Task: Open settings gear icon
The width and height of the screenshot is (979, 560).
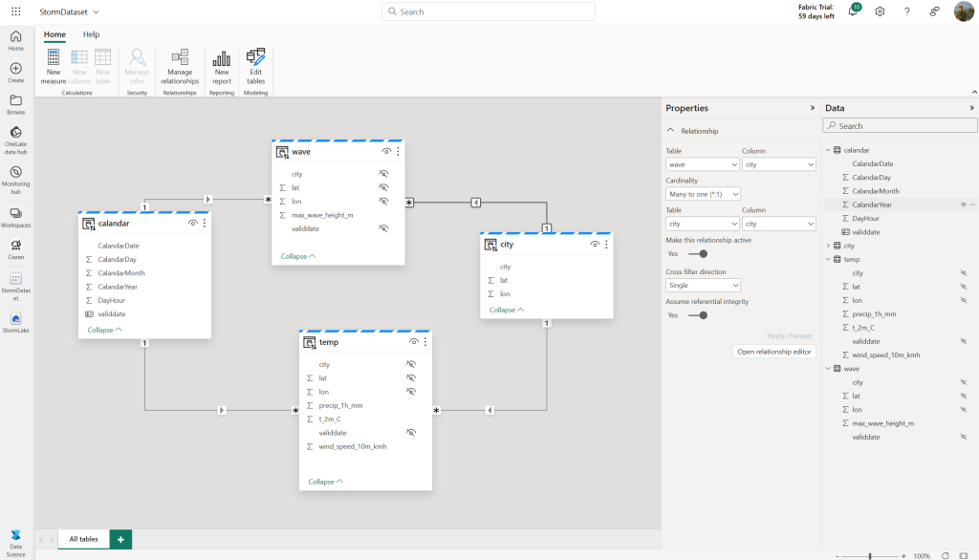Action: (880, 11)
